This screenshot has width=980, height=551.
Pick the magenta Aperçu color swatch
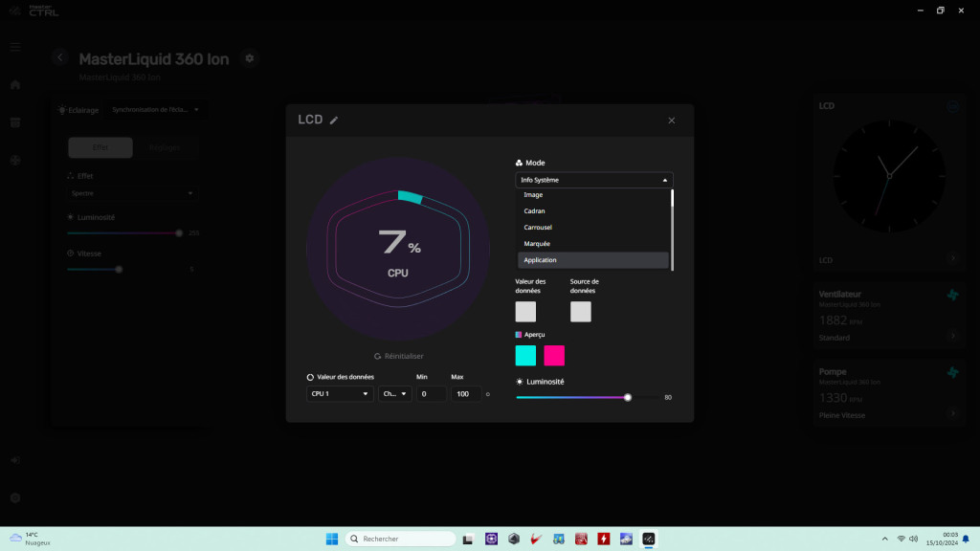point(554,356)
